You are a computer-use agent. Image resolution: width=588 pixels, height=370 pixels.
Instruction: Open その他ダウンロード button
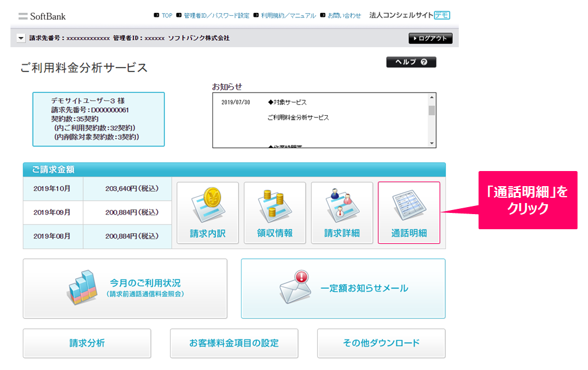coord(381,343)
